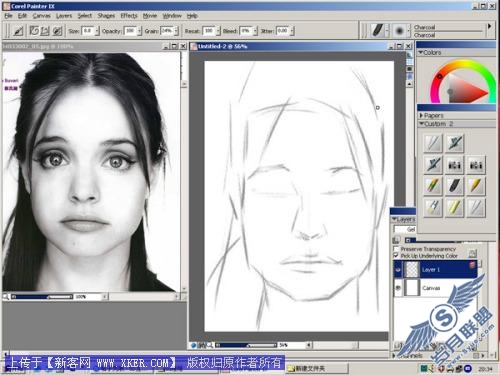The height and width of the screenshot is (375, 500).
Task: Open the Opacity slider dropdown arrow
Action: pyautogui.click(x=140, y=31)
